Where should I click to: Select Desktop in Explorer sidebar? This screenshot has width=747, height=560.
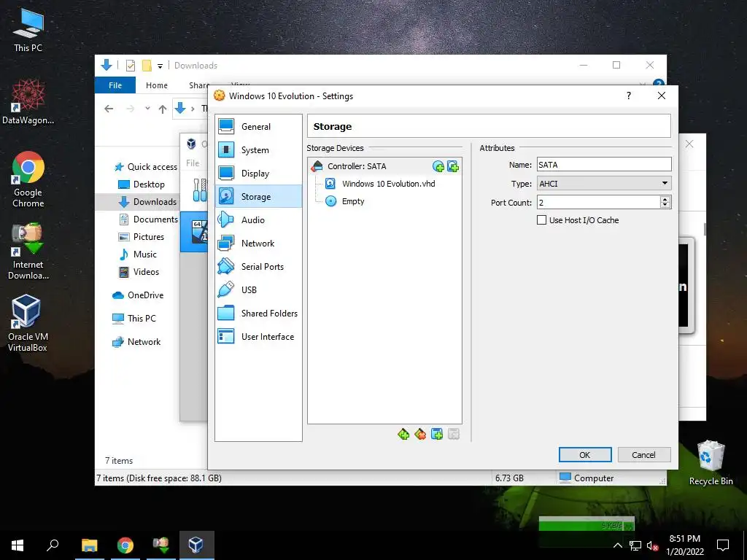142,184
